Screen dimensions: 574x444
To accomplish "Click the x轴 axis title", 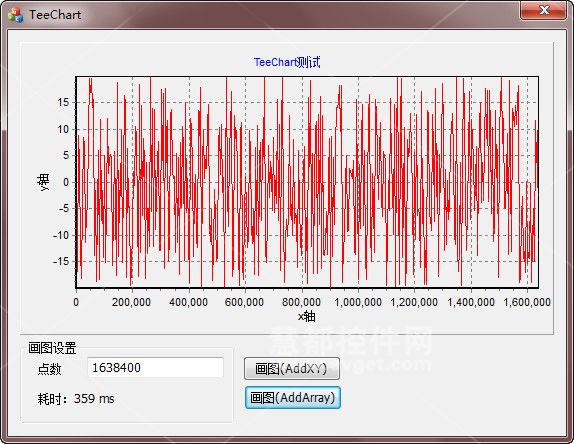I will pos(307,316).
